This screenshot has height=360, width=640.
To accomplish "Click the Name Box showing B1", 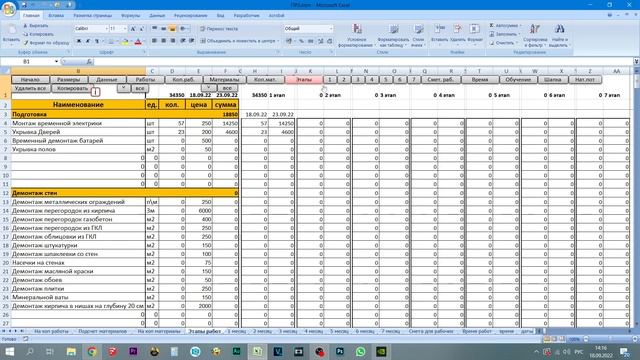I will pos(27,62).
